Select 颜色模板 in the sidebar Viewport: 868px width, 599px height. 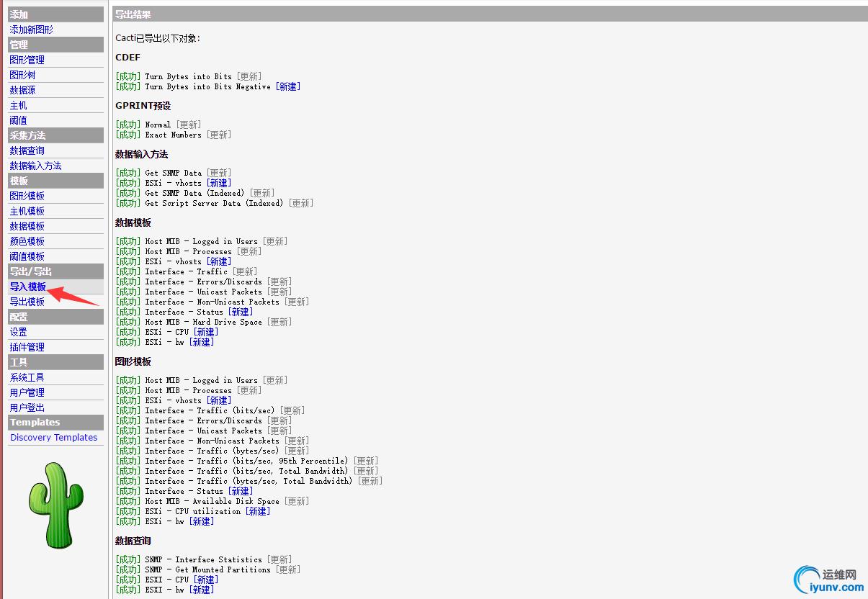pos(27,241)
